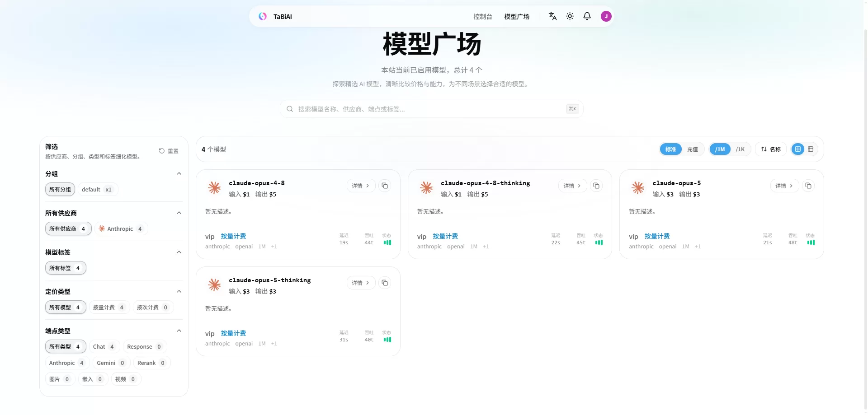Collapse the 所有供应商 filter section
This screenshot has width=868, height=415.
[x=179, y=213]
